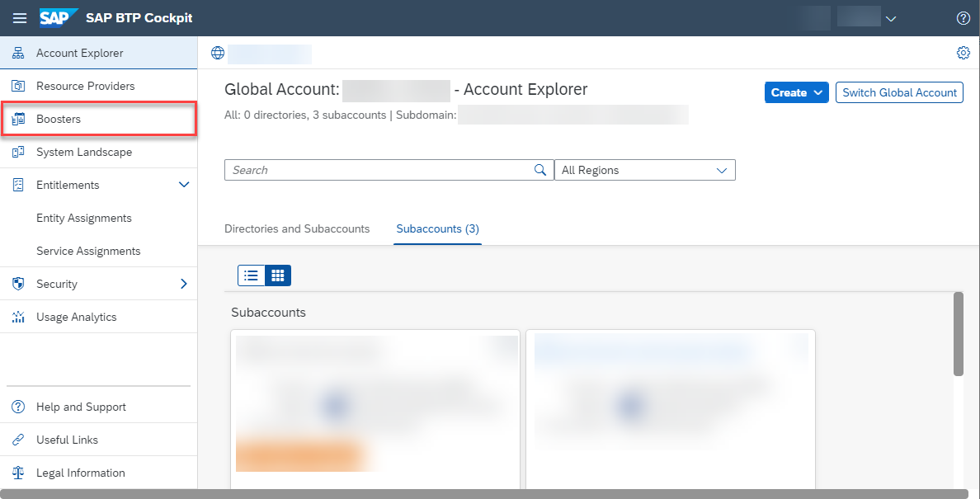This screenshot has width=980, height=499.
Task: Click the Resource Providers icon
Action: [x=18, y=86]
